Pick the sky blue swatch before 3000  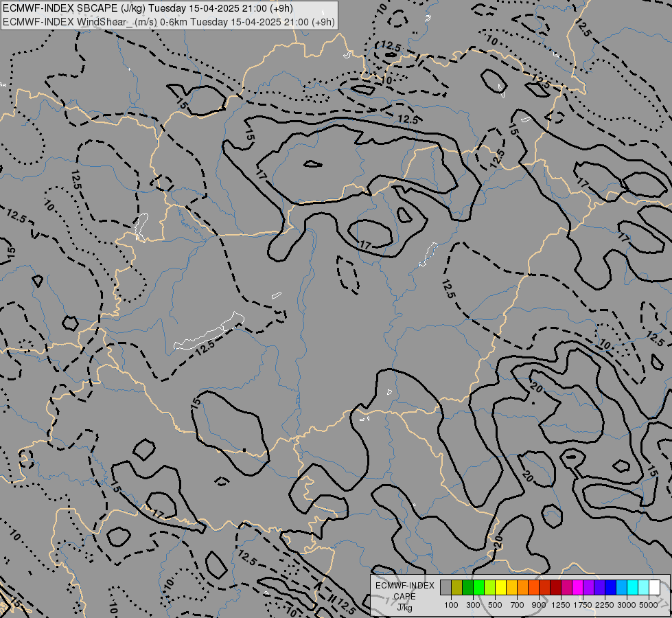coord(622,588)
